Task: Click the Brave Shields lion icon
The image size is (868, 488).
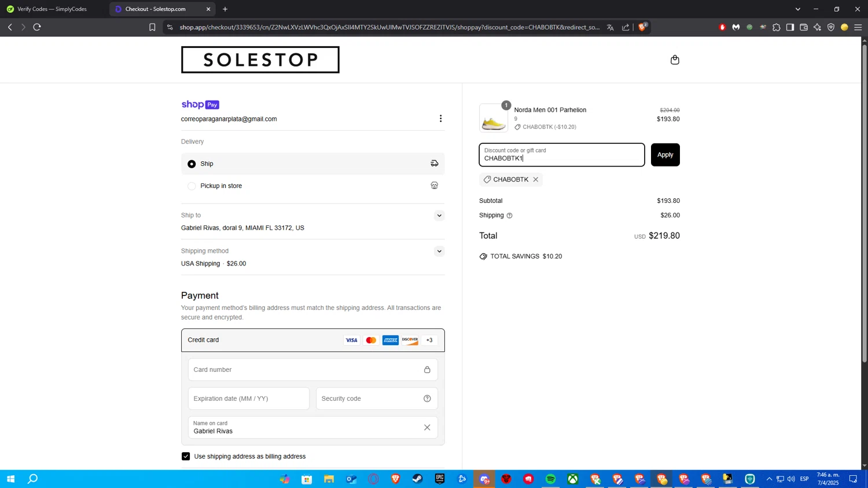Action: pyautogui.click(x=642, y=27)
